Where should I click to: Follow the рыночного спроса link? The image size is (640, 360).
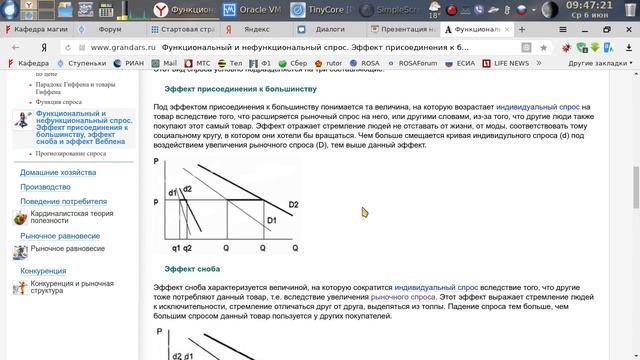(403, 297)
